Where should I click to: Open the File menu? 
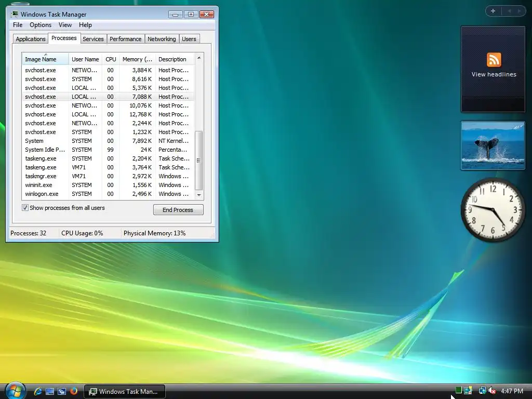click(18, 25)
